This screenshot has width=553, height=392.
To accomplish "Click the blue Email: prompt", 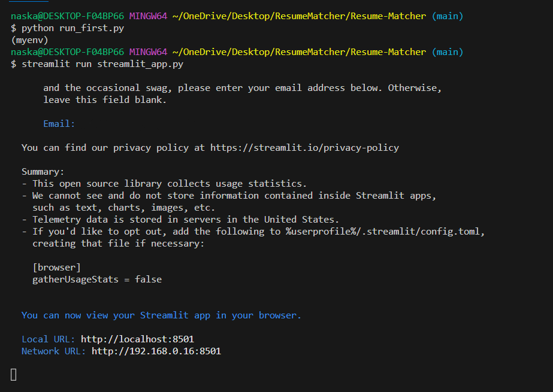I will pyautogui.click(x=59, y=124).
